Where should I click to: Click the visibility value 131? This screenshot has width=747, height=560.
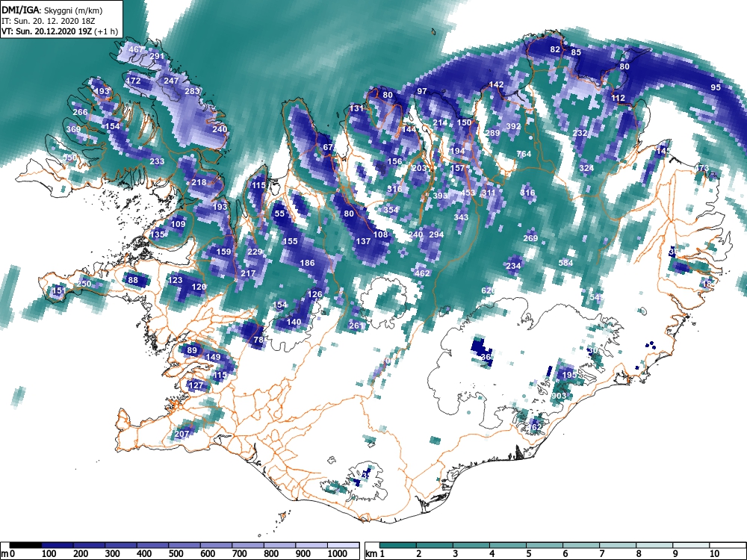tap(356, 108)
